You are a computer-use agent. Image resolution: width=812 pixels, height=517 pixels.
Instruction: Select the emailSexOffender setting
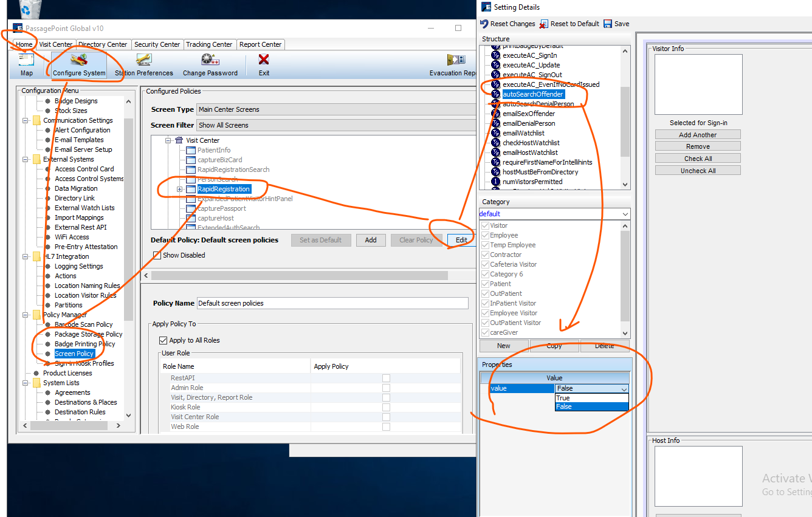529,114
